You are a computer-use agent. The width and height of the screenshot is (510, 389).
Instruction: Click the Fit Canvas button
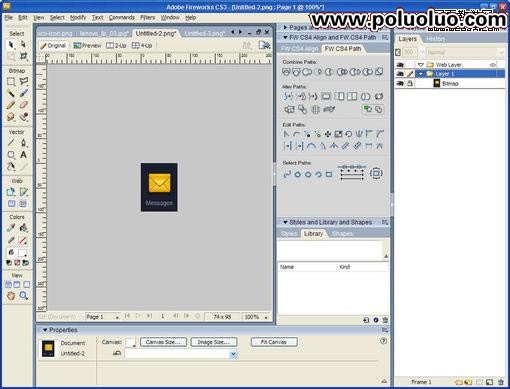(x=274, y=342)
